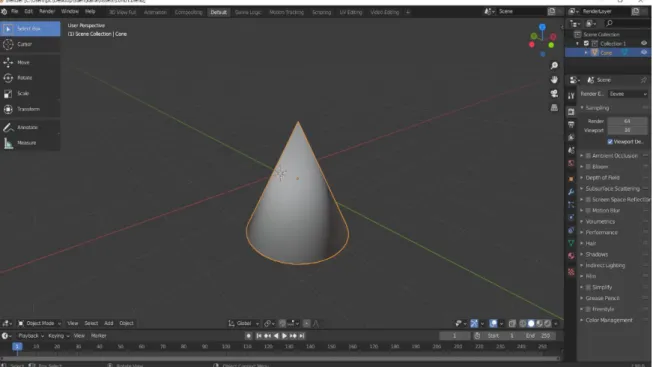Activate the Cursor tool
This screenshot has height=367, width=653.
pyautogui.click(x=30, y=44)
